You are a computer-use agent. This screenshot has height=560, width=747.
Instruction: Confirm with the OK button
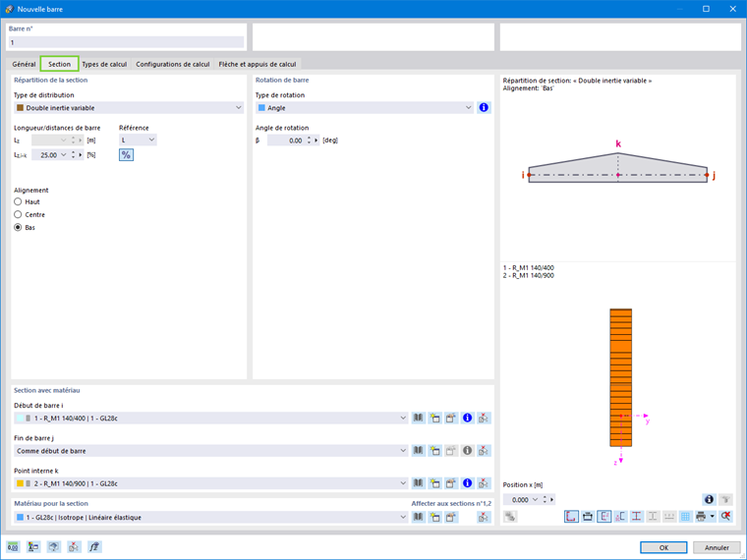(x=663, y=547)
